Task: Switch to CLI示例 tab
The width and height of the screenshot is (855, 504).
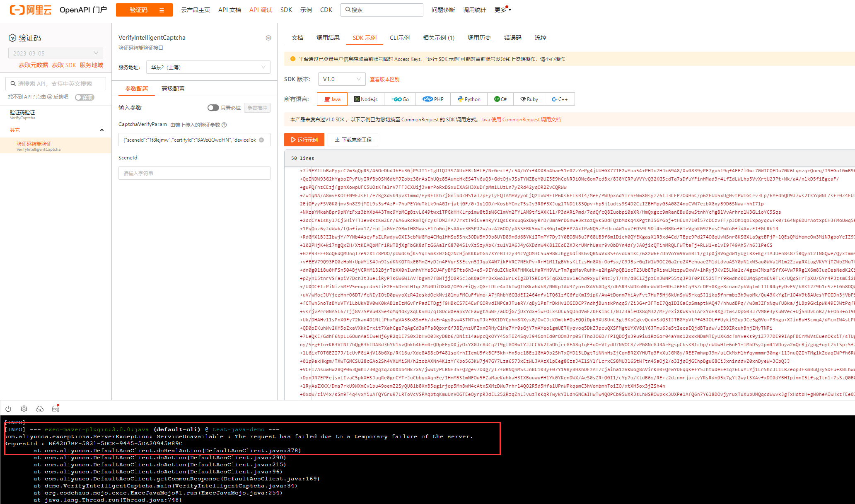Action: (x=400, y=38)
